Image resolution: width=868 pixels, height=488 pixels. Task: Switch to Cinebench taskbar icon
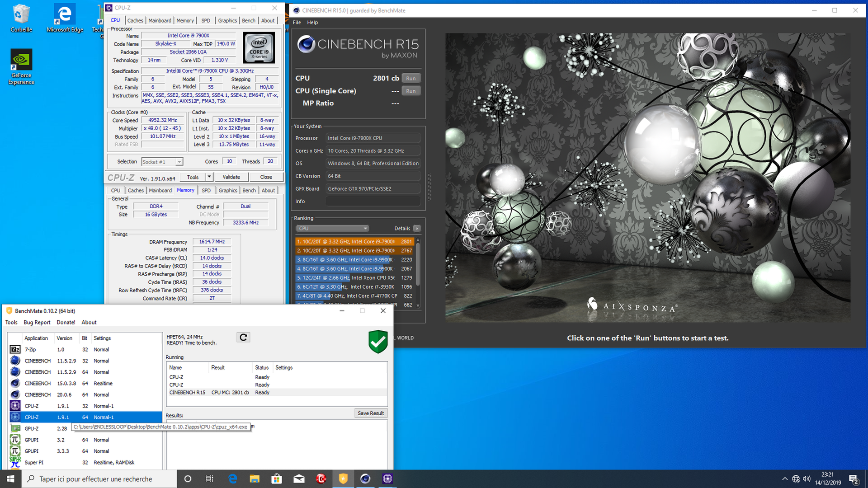pos(365,479)
